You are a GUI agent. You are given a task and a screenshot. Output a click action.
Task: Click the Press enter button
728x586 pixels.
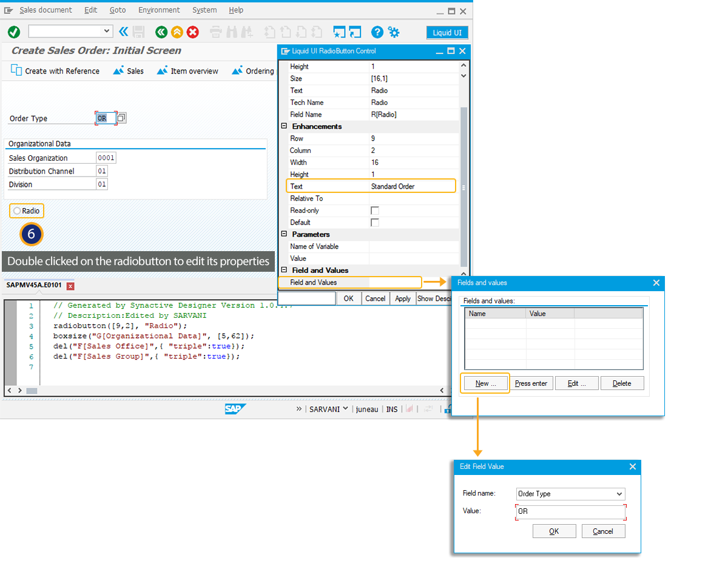point(531,383)
